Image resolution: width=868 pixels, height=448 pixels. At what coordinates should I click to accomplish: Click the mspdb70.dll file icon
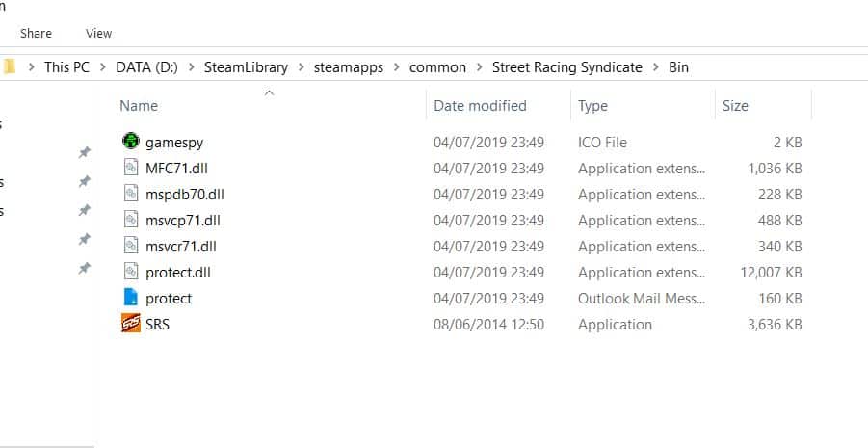[131, 194]
